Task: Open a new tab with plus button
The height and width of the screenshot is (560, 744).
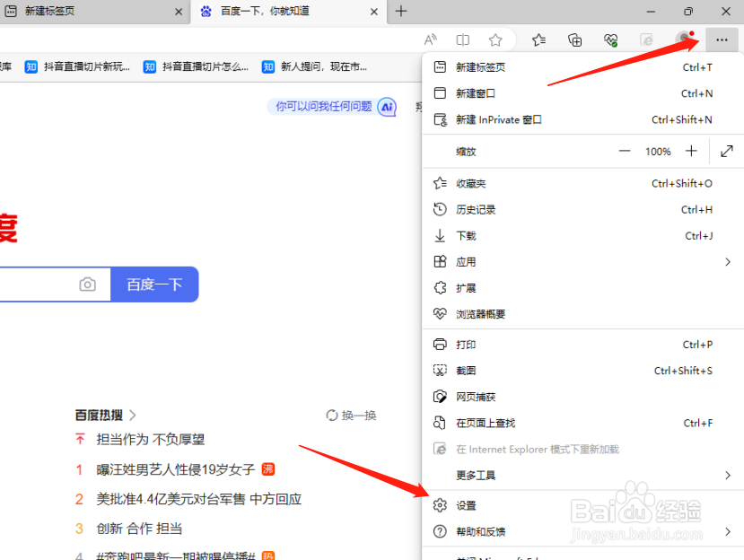Action: click(401, 12)
